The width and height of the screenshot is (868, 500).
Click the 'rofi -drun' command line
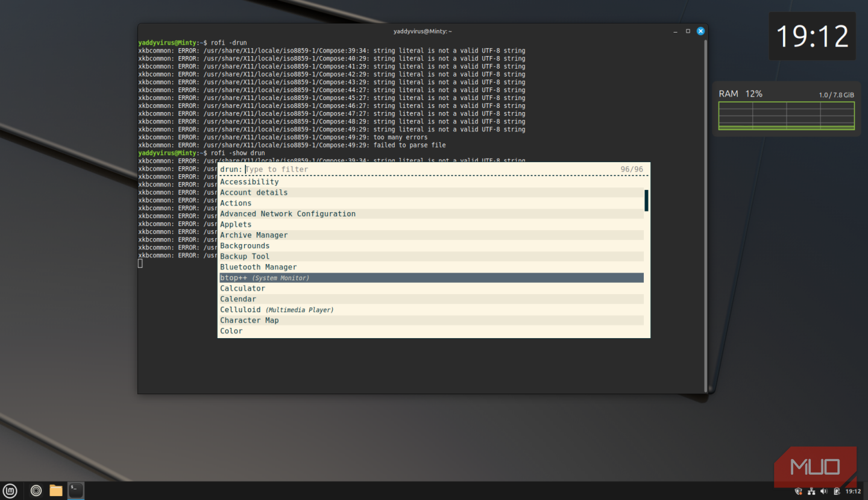[229, 43]
